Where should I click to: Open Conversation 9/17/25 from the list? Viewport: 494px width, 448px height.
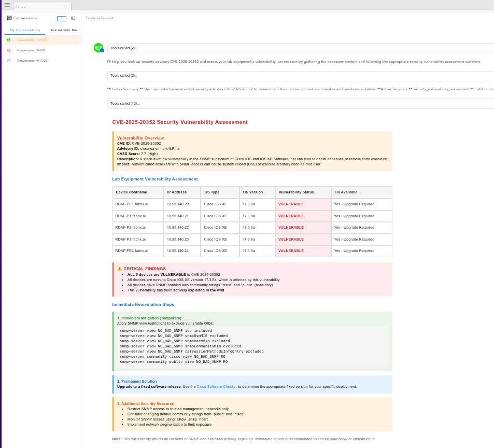[x=32, y=61]
